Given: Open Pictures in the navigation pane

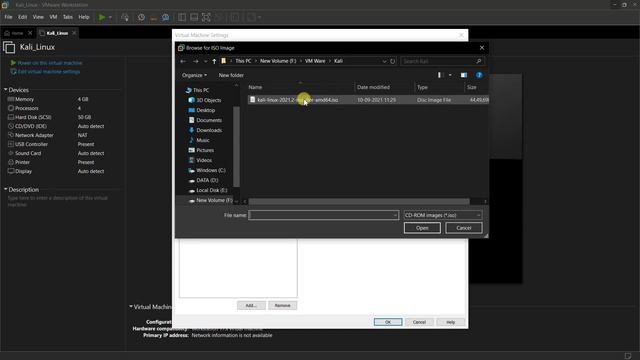Looking at the screenshot, I should pos(201,150).
